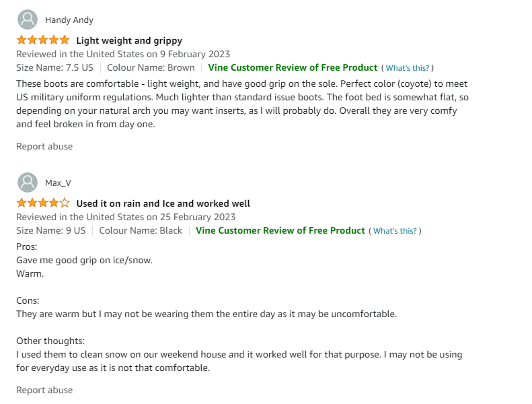Click Handy Andy's profile avatar icon
The height and width of the screenshot is (404, 532).
click(28, 20)
